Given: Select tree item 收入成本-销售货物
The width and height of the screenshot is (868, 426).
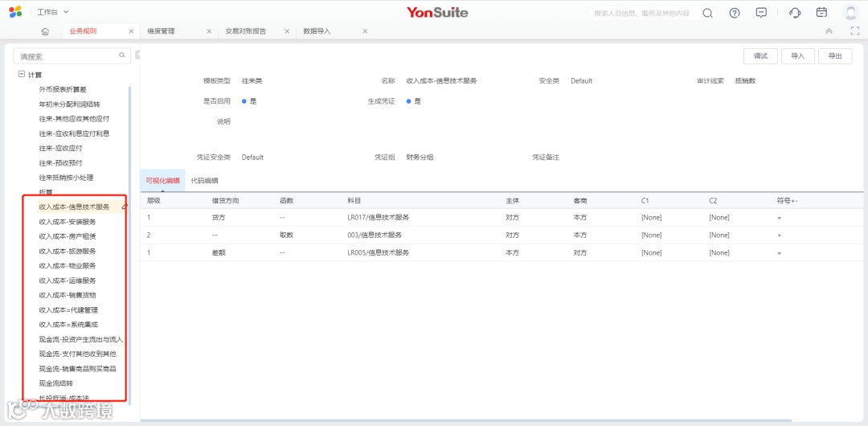Looking at the screenshot, I should [x=67, y=295].
